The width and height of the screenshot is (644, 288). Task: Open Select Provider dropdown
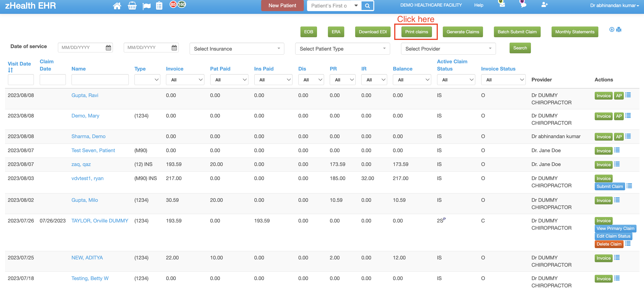[x=448, y=49]
